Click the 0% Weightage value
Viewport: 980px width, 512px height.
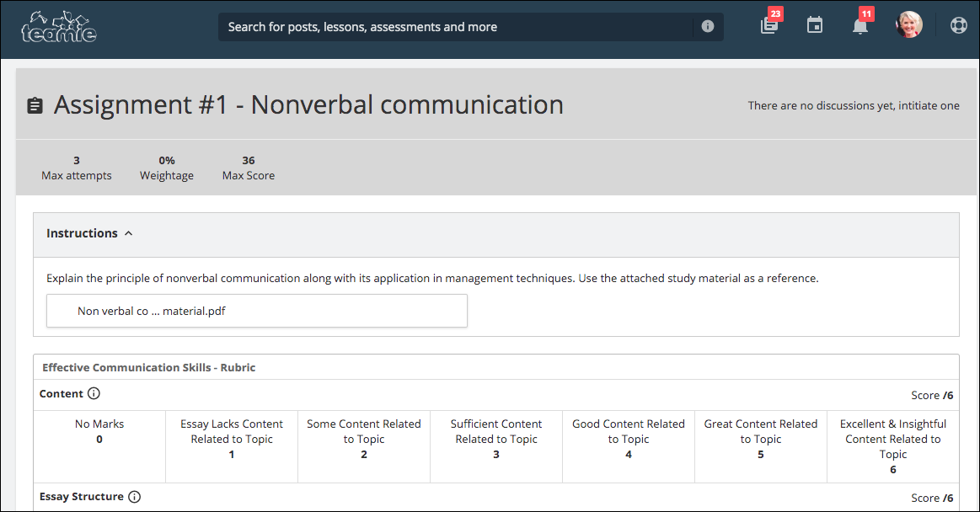click(167, 168)
